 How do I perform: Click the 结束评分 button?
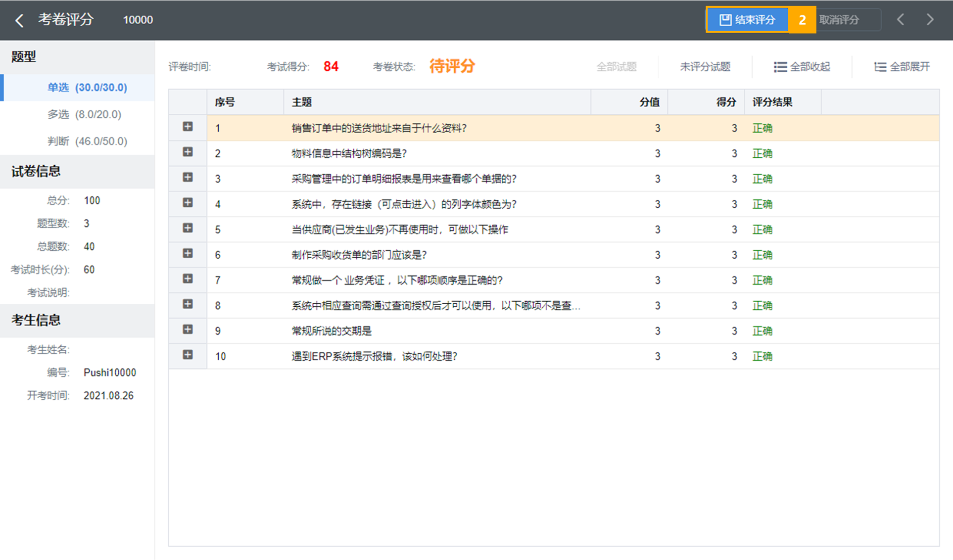747,20
